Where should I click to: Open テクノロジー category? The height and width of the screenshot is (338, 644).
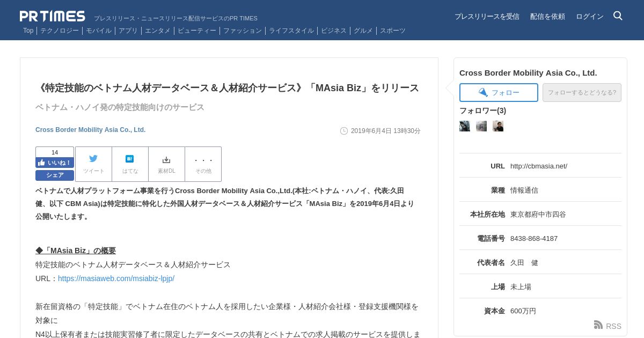click(x=60, y=31)
